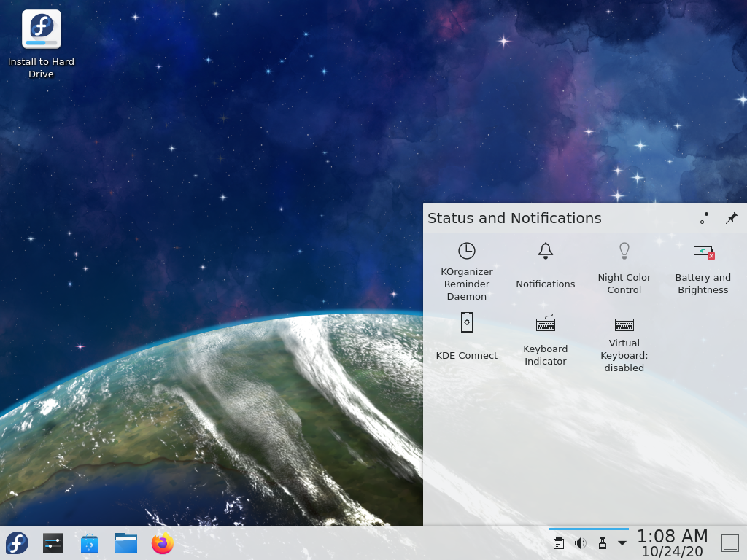This screenshot has height=560, width=747.
Task: Click the 1:08 AM digital clock
Action: [x=672, y=536]
